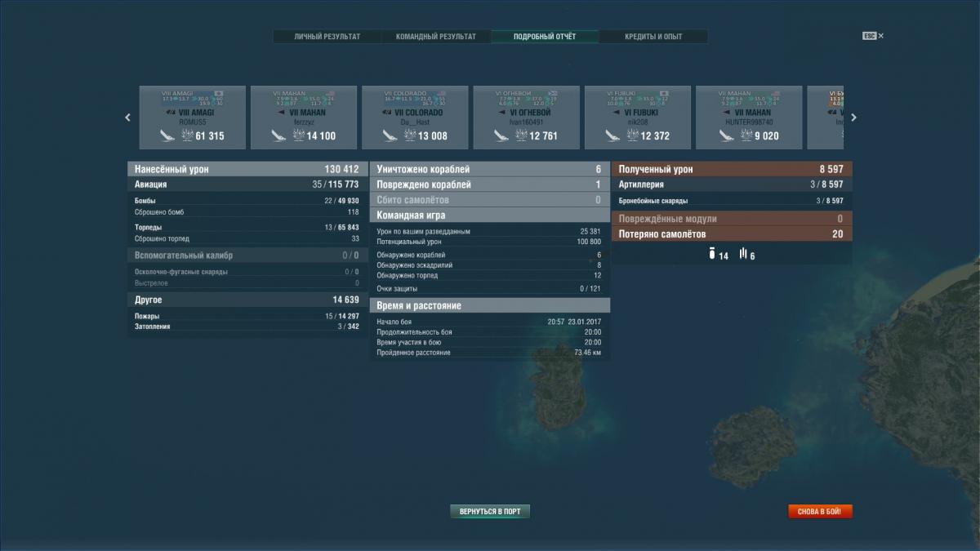The height and width of the screenshot is (551, 980).
Task: Click the sunk ship icon on ferzzyz's card
Action: [278, 136]
